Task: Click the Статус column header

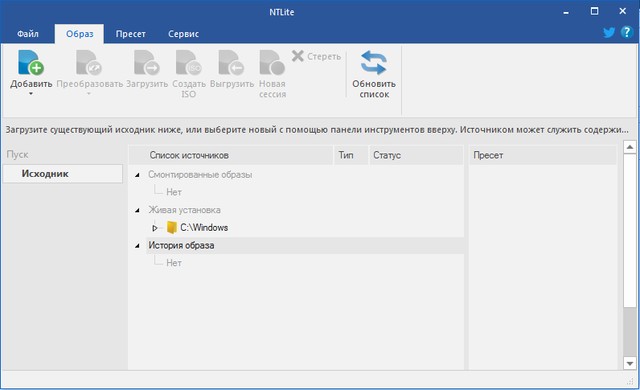Action: pyautogui.click(x=416, y=155)
